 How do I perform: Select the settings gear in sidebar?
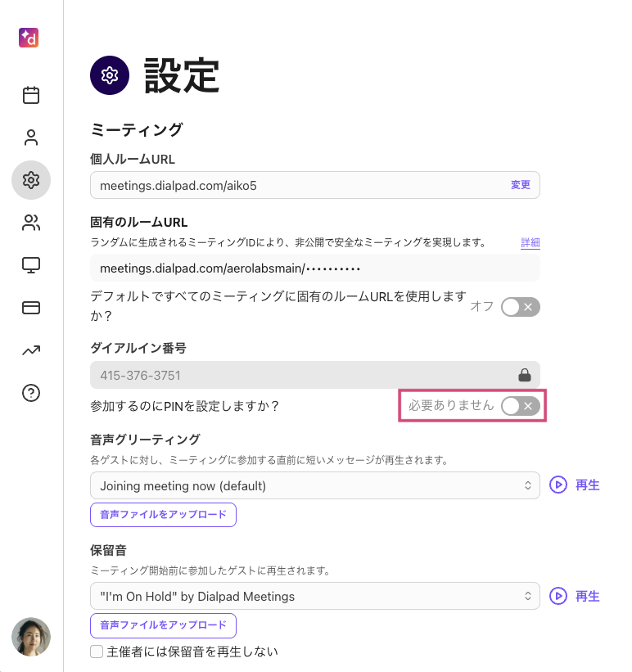(31, 180)
